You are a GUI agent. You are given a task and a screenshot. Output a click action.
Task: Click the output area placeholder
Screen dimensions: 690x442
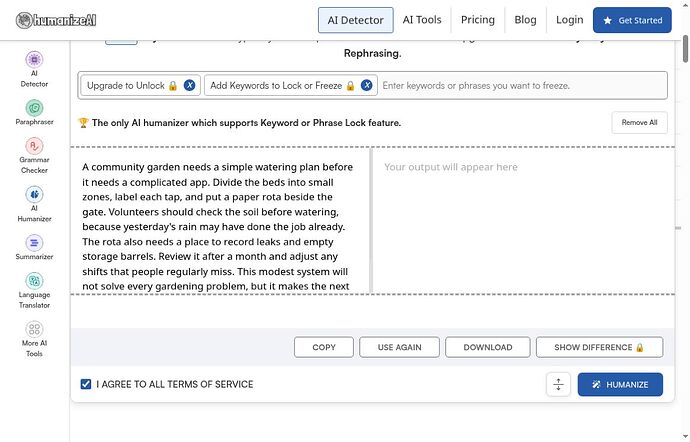(x=451, y=167)
